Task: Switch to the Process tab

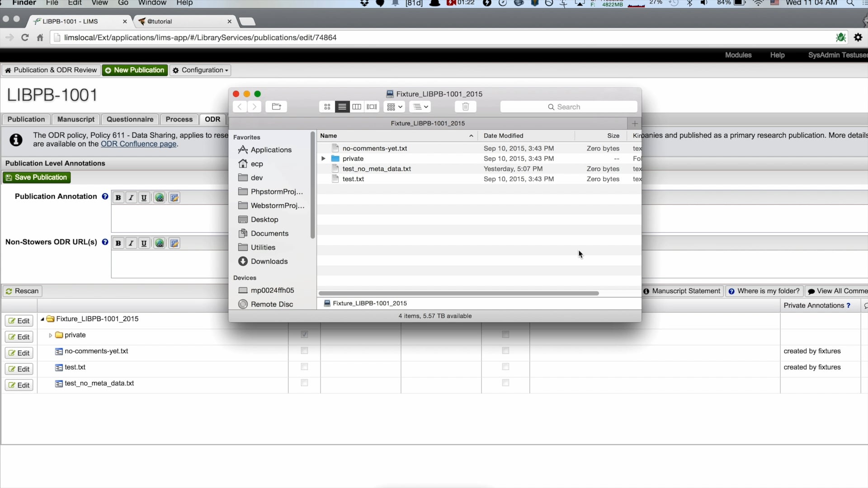Action: (x=179, y=120)
